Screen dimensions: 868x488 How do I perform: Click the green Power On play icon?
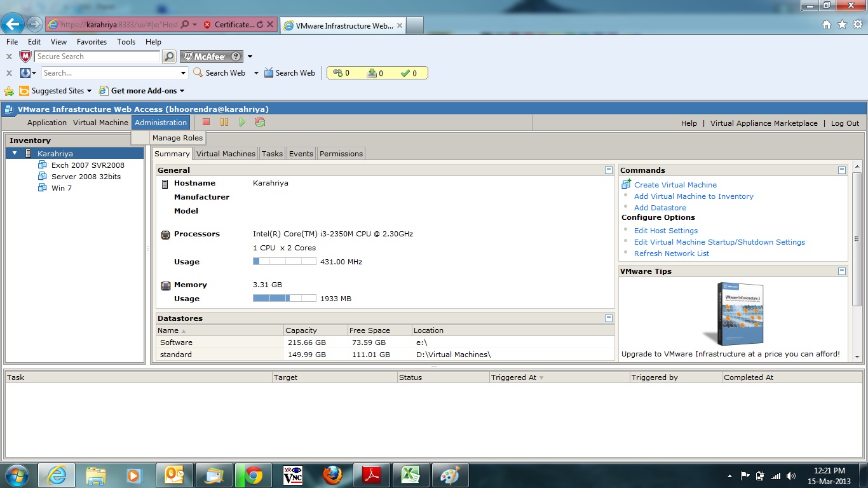241,122
